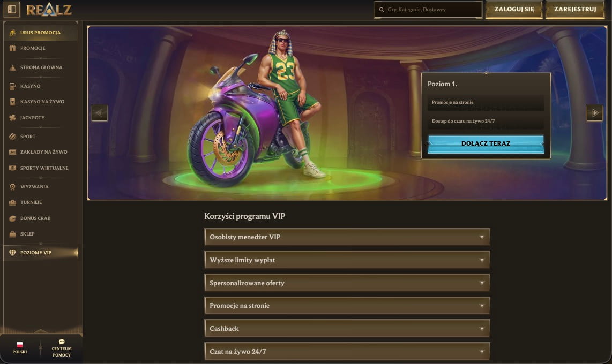Screen dimensions: 612x364
Task: Expand the Cashback accordion
Action: coord(347,329)
